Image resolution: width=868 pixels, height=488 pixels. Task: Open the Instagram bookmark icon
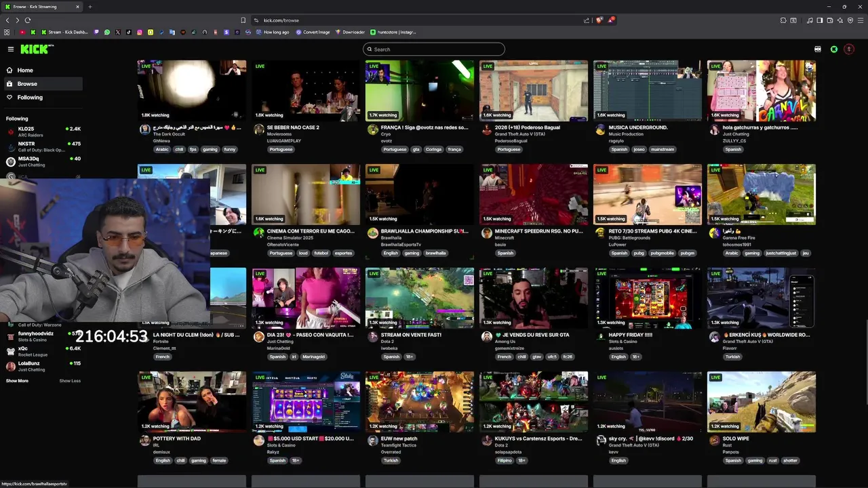tap(140, 32)
